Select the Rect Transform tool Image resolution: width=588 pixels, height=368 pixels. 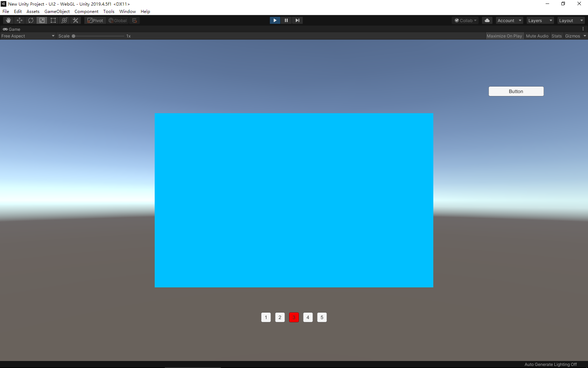[53, 20]
